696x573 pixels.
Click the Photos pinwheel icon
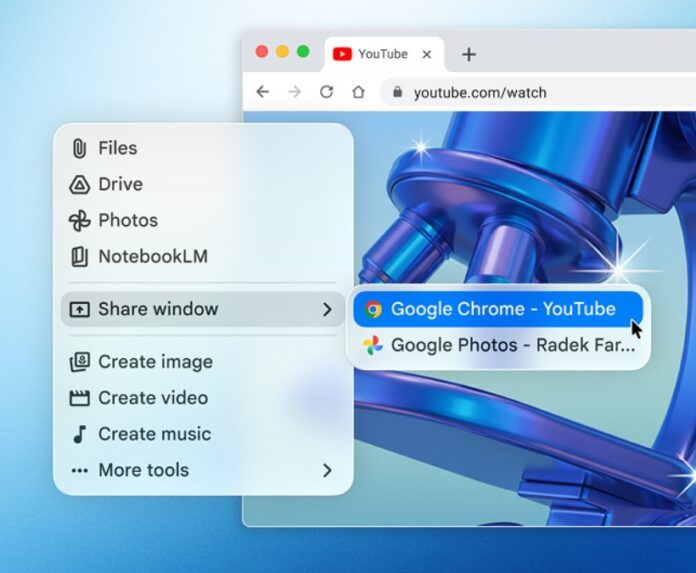[79, 221]
